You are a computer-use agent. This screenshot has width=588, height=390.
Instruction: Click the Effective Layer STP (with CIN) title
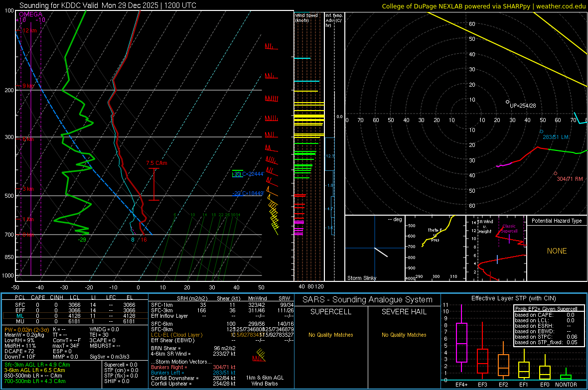(x=513, y=298)
